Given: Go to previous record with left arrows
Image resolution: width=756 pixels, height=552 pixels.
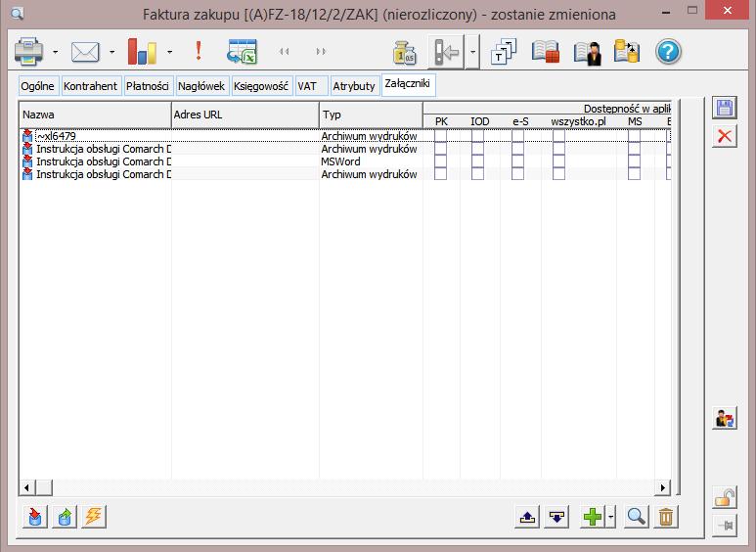Looking at the screenshot, I should click(285, 52).
